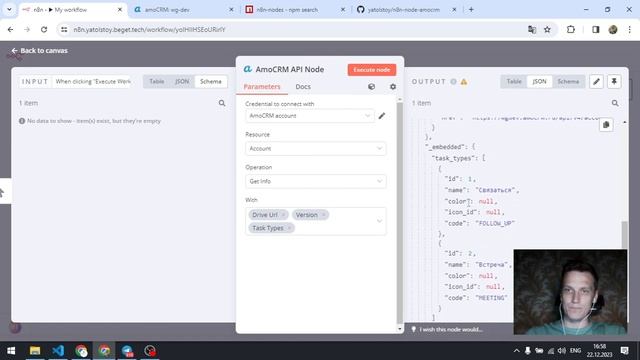Open File Explorer from taskbar
Image resolution: width=640 pixels, height=360 pixels.
click(x=35, y=351)
